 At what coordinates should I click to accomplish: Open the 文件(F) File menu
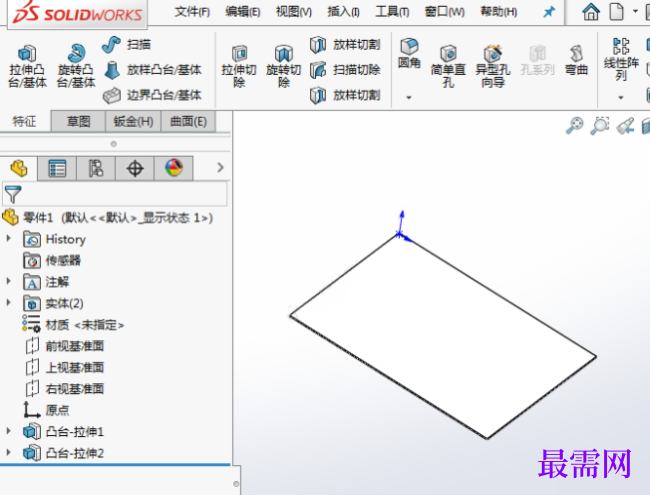coord(192,12)
